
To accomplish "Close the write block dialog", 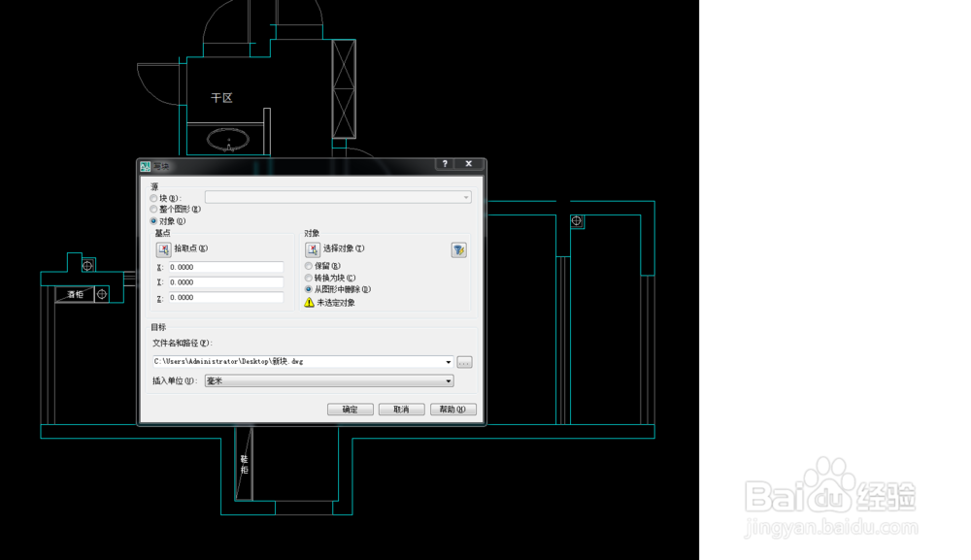I will [469, 164].
